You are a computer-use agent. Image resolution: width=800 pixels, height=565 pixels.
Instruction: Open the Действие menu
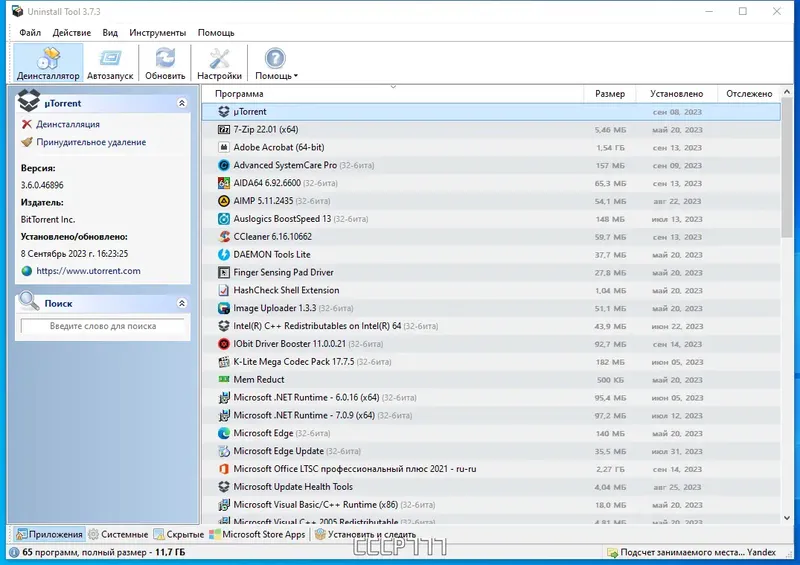[x=71, y=33]
